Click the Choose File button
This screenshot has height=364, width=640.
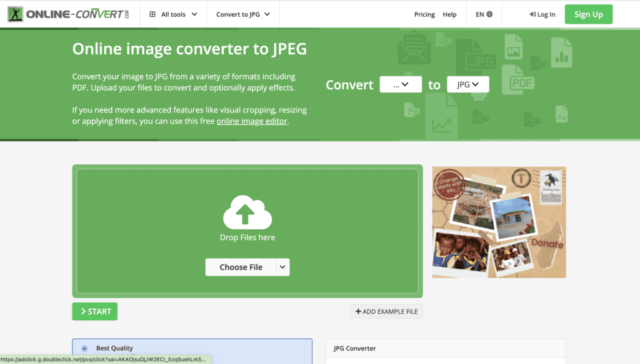[x=241, y=267]
